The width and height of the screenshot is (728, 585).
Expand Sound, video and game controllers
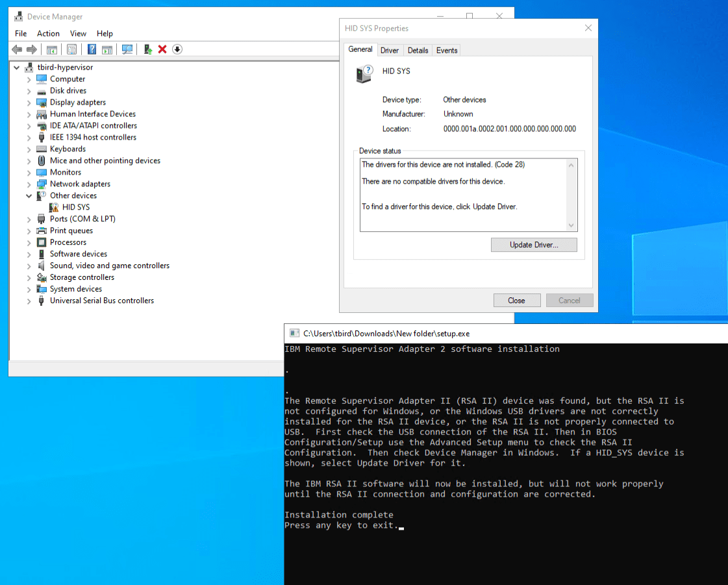(29, 266)
